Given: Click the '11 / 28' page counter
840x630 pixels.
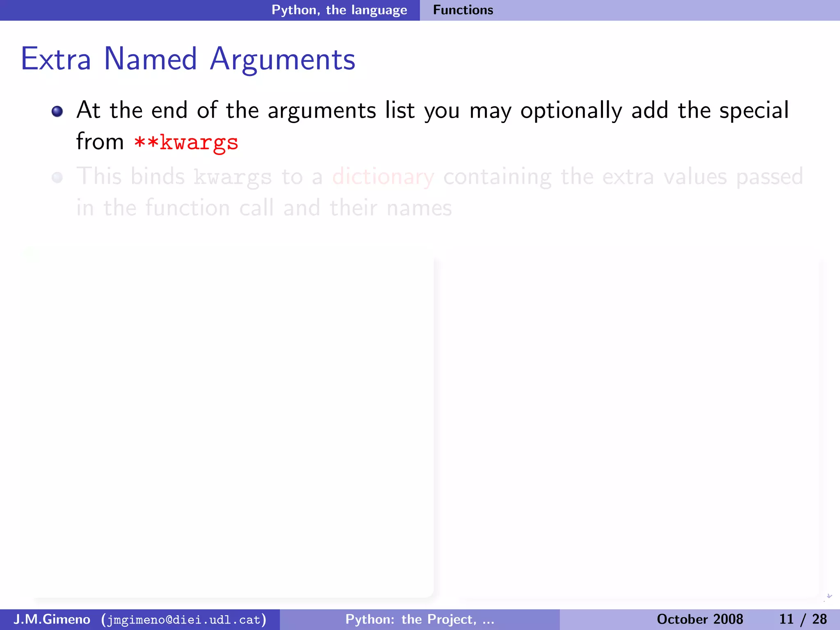Looking at the screenshot, I should coord(803,619).
